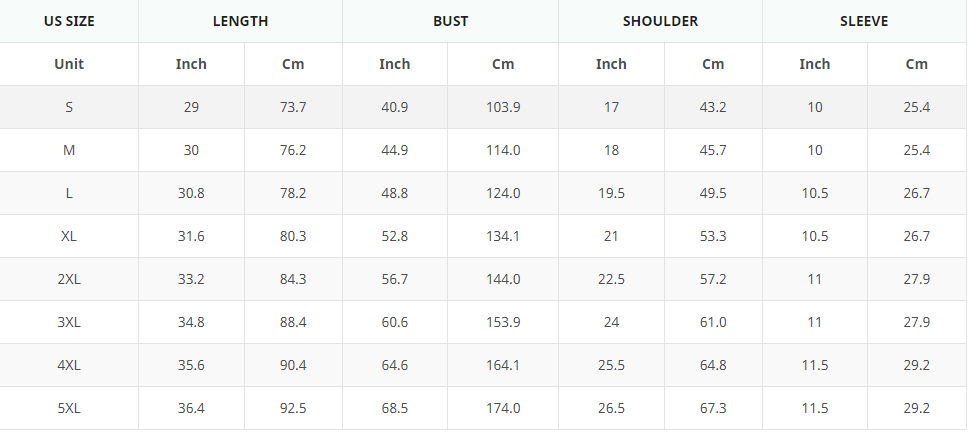Select the L size row label
970x432 pixels.
click(x=69, y=193)
